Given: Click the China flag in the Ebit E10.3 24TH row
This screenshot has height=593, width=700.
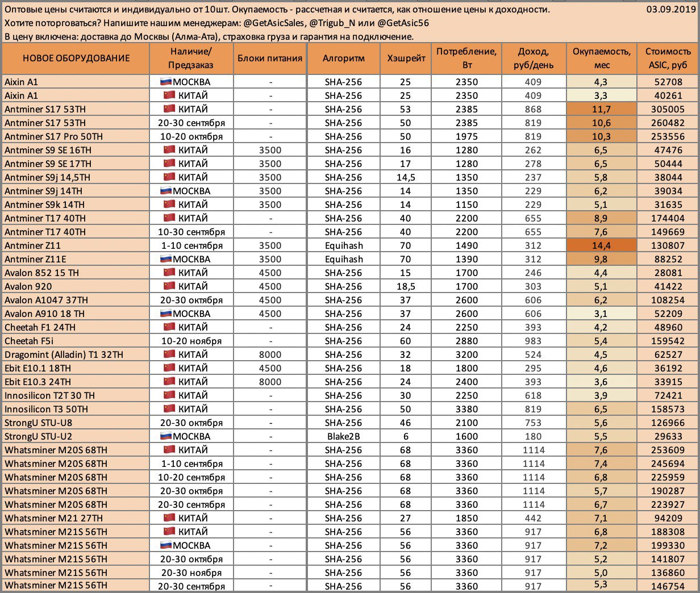Looking at the screenshot, I should 169,382.
